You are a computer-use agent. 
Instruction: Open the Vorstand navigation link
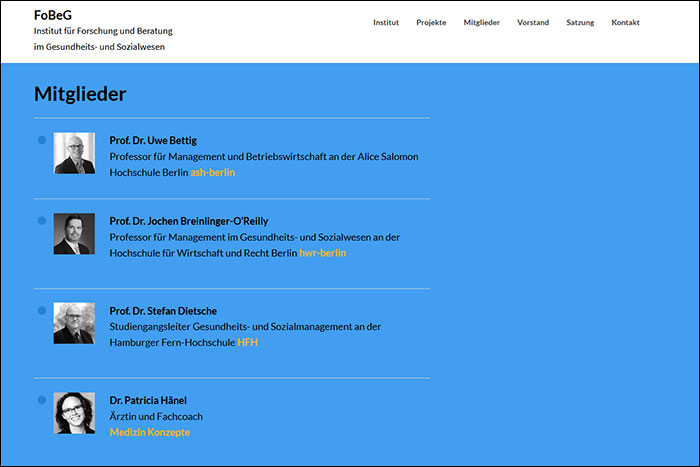pos(533,22)
